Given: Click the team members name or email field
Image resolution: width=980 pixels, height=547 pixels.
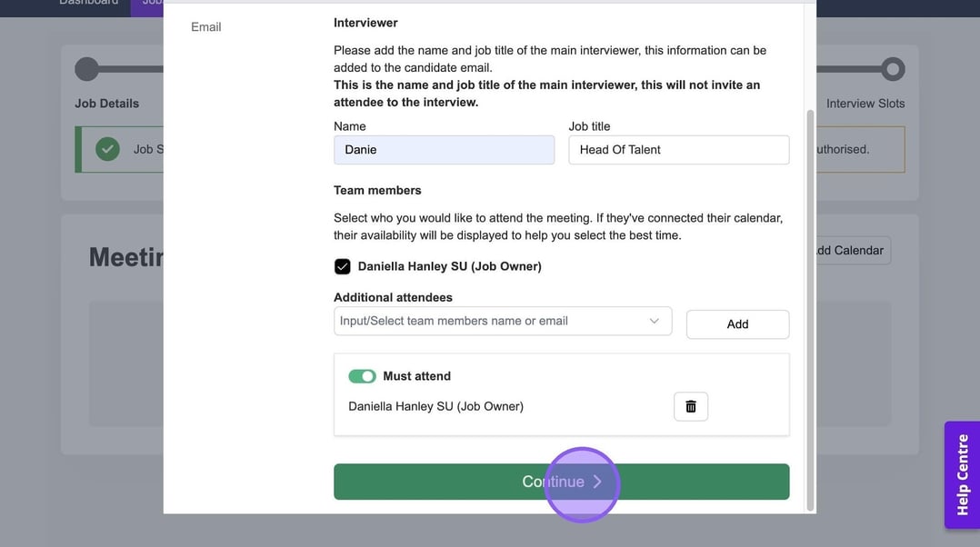Looking at the screenshot, I should point(489,321).
